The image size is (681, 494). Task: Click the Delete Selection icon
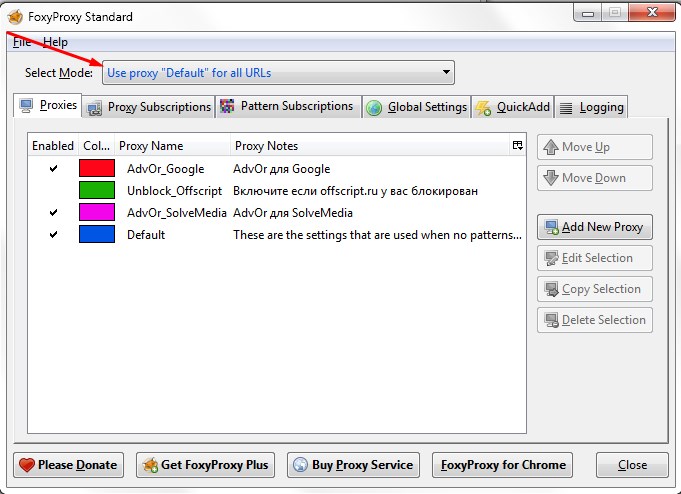pyautogui.click(x=552, y=321)
